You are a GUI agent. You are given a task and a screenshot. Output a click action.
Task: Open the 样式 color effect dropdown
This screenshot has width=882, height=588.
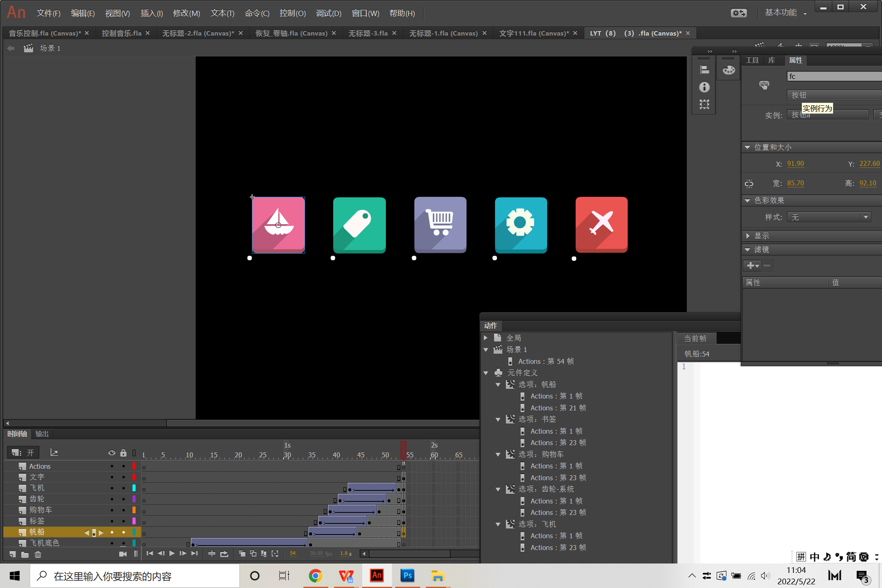(829, 217)
